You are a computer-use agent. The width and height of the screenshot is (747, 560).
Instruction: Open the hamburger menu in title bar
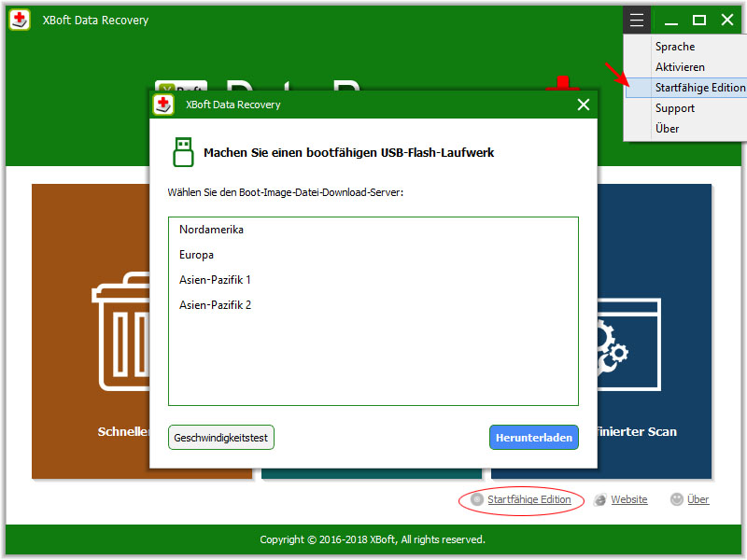(x=637, y=20)
